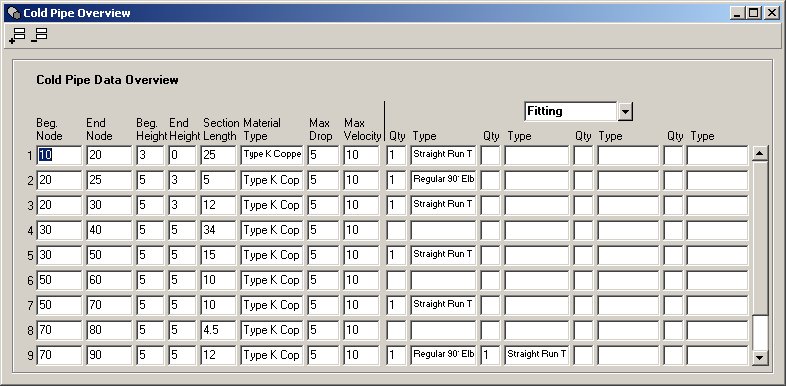Click row 2 End Node field 25

pyautogui.click(x=109, y=180)
